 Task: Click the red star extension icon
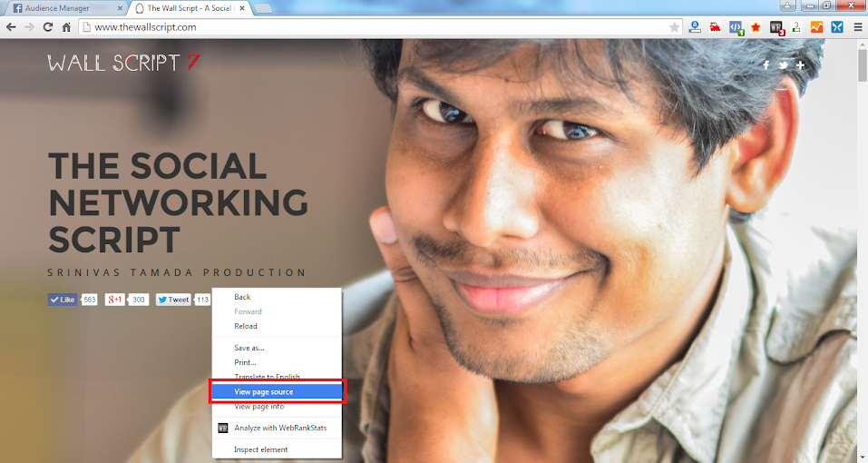(x=756, y=27)
